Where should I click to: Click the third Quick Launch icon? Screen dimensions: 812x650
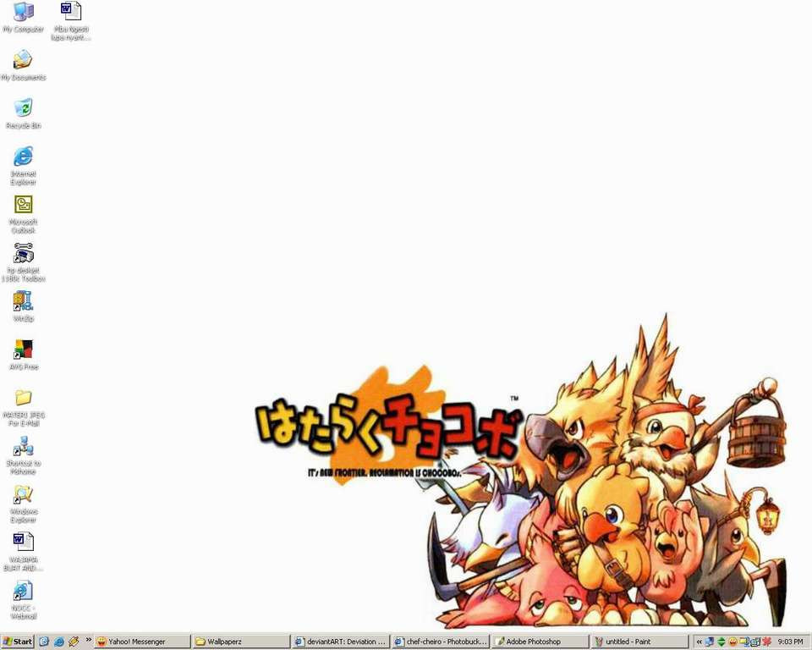point(74,642)
